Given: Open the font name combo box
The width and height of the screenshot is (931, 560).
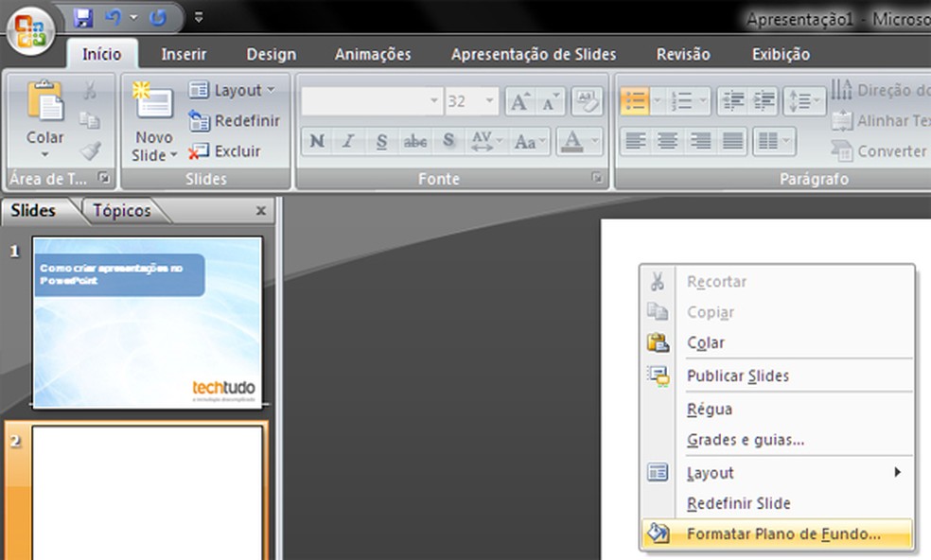Looking at the screenshot, I should tap(371, 101).
